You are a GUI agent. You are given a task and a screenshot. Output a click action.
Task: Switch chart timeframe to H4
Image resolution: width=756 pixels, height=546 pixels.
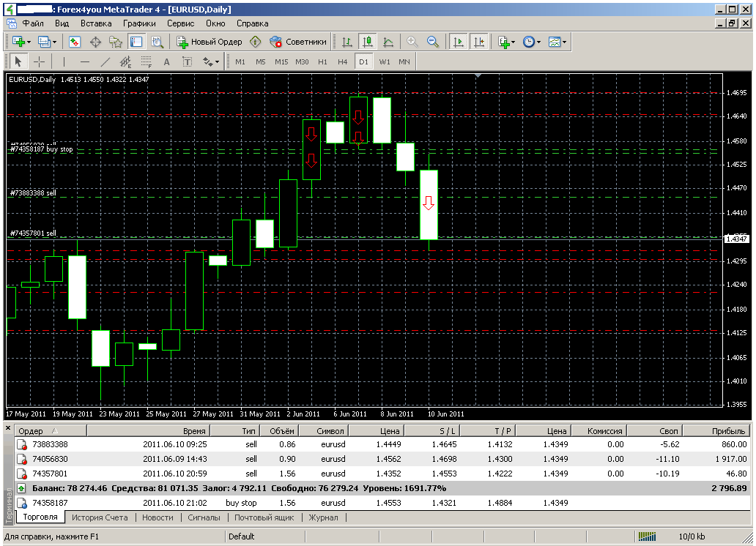coord(342,61)
